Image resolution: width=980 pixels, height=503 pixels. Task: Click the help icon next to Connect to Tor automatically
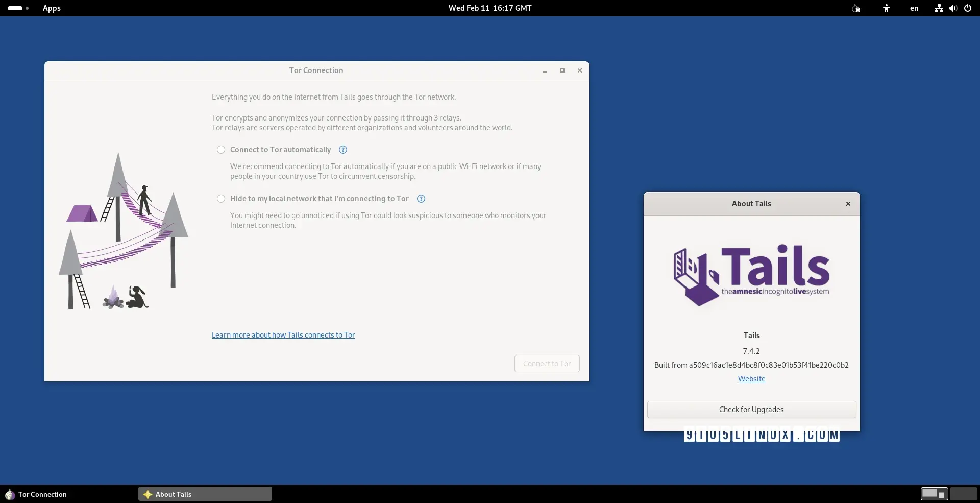click(342, 150)
